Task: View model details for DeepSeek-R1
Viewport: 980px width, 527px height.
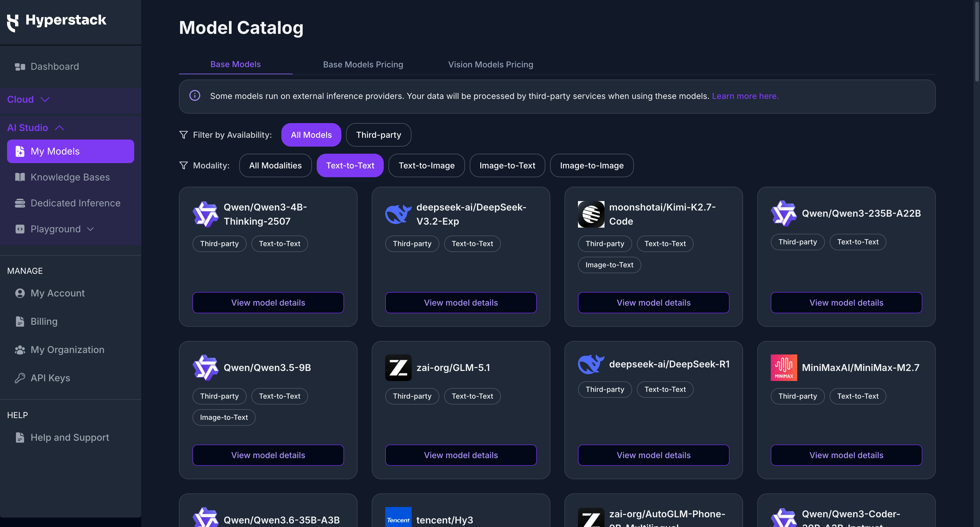Action: (x=654, y=455)
